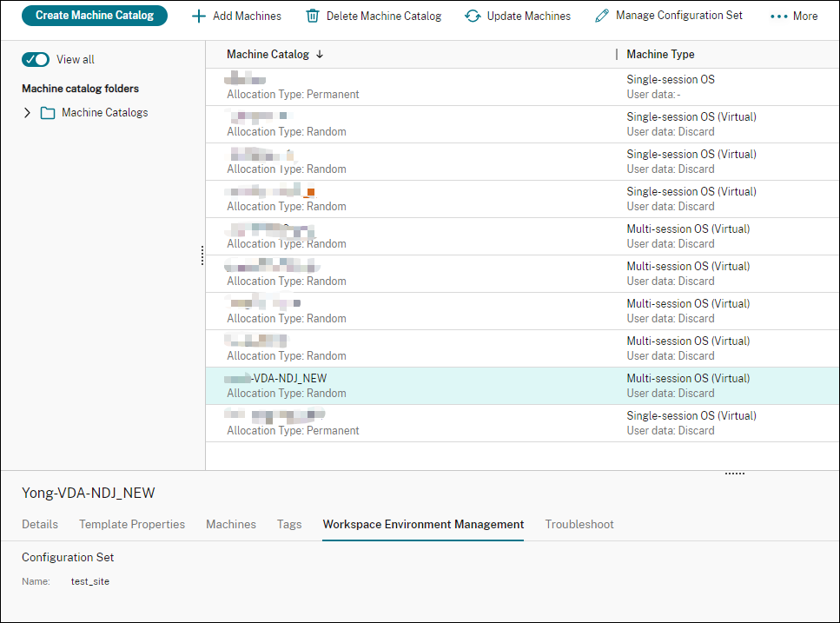The width and height of the screenshot is (840, 623).
Task: Expand the Machine Catalogs folder chevron
Action: click(27, 112)
